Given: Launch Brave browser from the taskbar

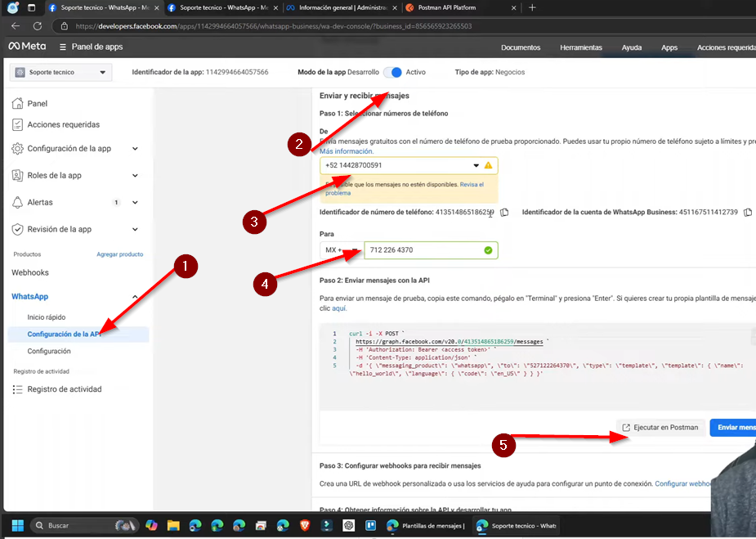Looking at the screenshot, I should coord(305,525).
